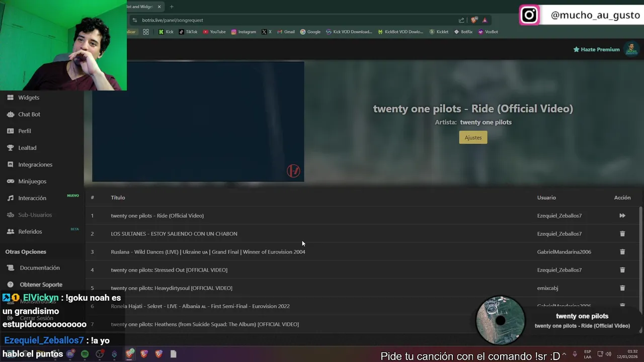The width and height of the screenshot is (644, 362).
Task: Click taskbar volume icon
Action: 608,354
